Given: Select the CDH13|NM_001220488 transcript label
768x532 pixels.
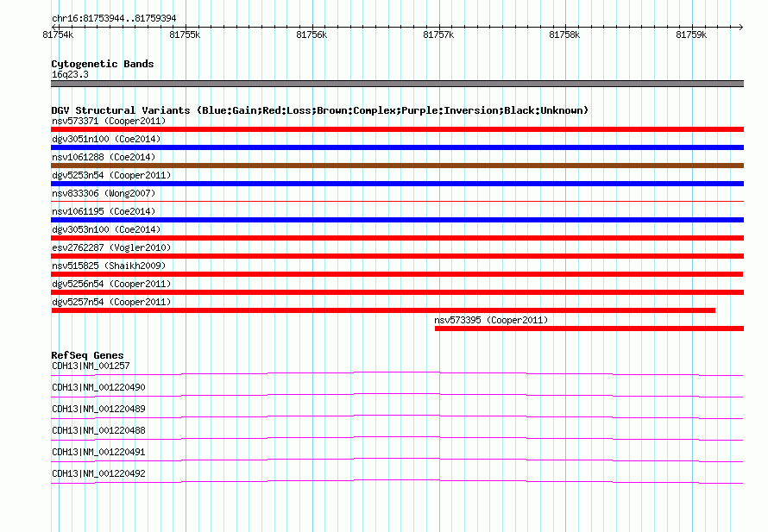Looking at the screenshot, I should point(98,430).
